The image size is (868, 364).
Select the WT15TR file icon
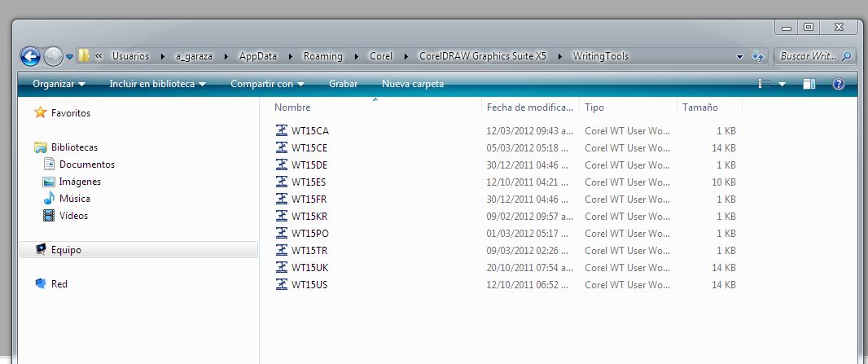point(282,251)
